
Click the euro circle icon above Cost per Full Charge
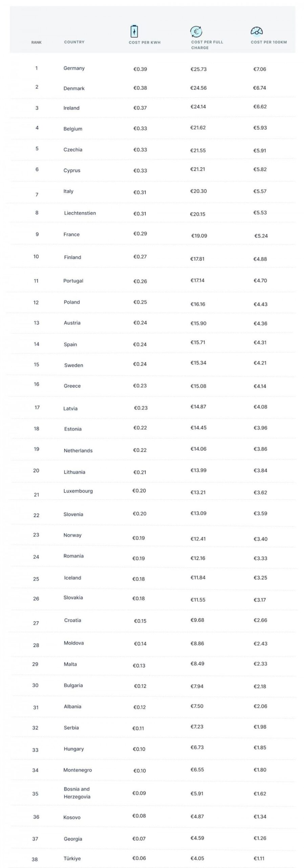pos(196,32)
